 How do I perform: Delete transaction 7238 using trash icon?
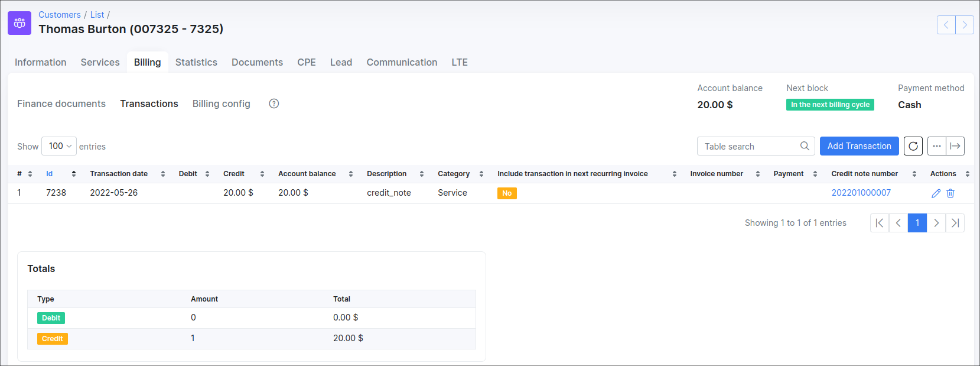point(950,193)
